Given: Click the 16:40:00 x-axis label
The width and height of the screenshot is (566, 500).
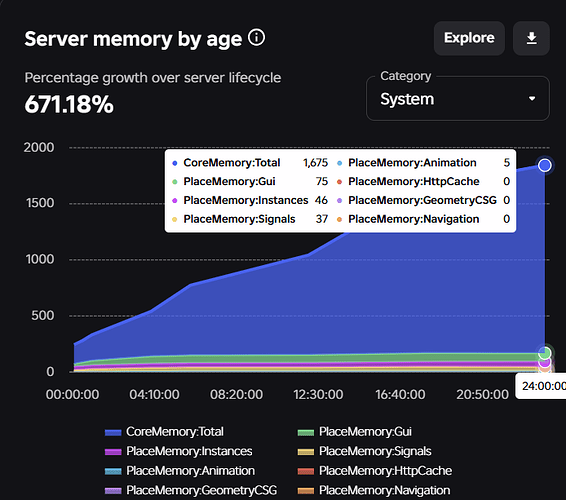Looking at the screenshot, I should pyautogui.click(x=400, y=395).
